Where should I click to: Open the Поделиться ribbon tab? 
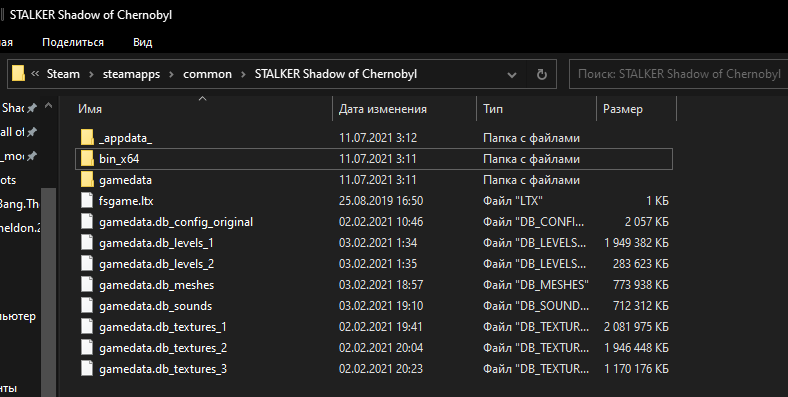pos(73,42)
